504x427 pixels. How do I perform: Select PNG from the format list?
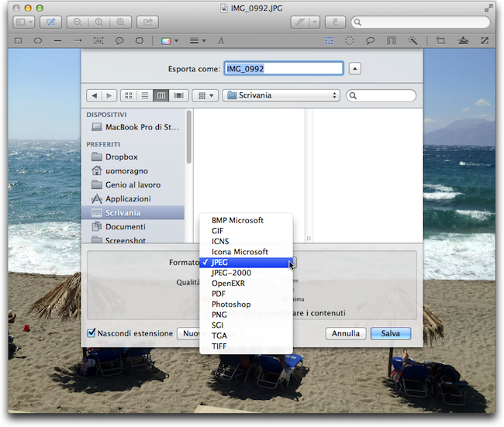(218, 315)
